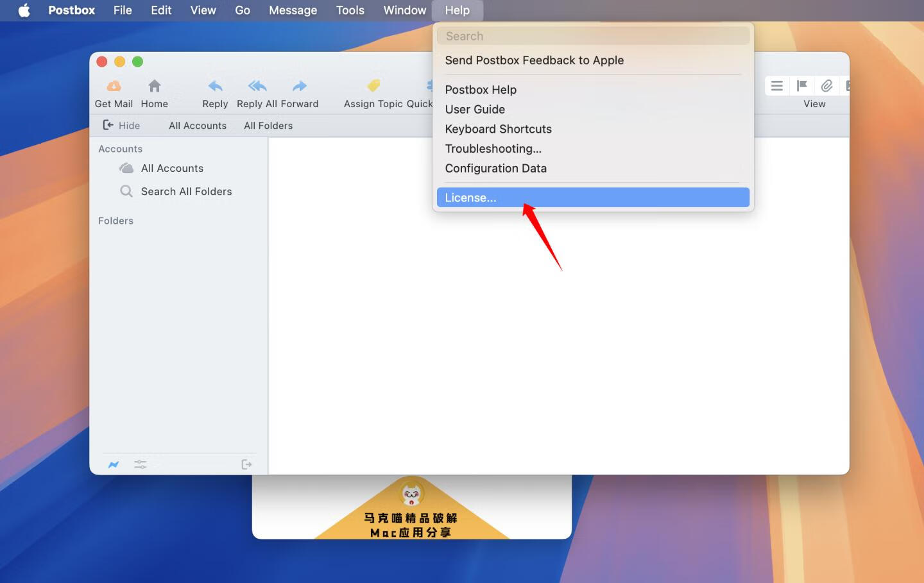Viewport: 924px width, 583px height.
Task: Click the Assign Topic tag icon
Action: [373, 86]
